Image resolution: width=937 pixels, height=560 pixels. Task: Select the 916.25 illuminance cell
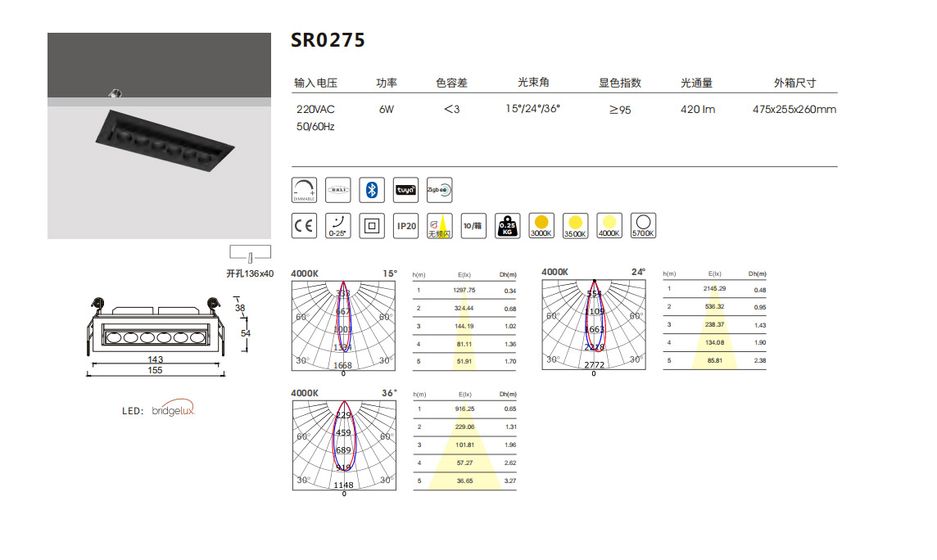(465, 409)
